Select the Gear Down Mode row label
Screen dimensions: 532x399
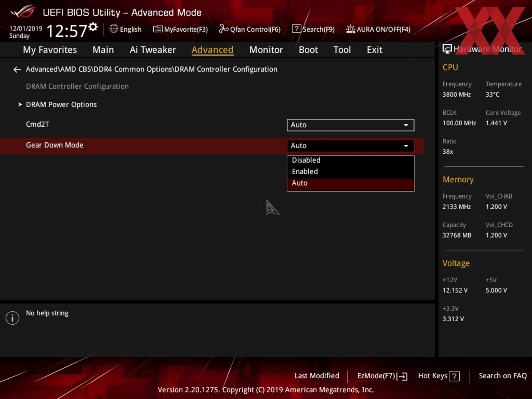click(54, 145)
